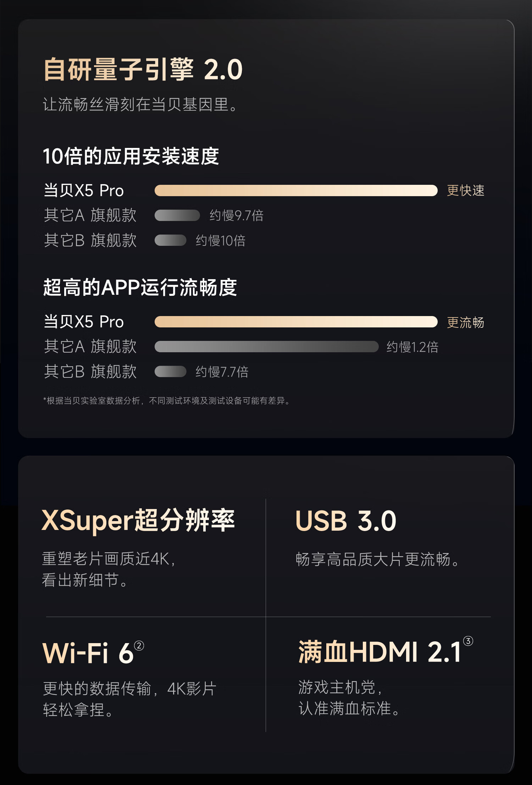532x785 pixels.
Task: Click the 超高的APP运行流畅度 heading
Action: pos(140,287)
